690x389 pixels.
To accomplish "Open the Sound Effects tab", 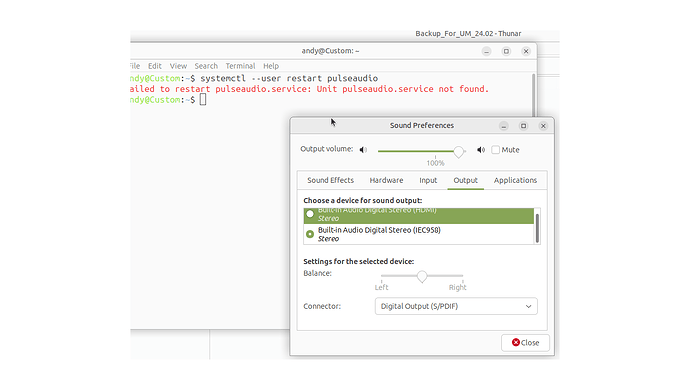I will pyautogui.click(x=330, y=180).
